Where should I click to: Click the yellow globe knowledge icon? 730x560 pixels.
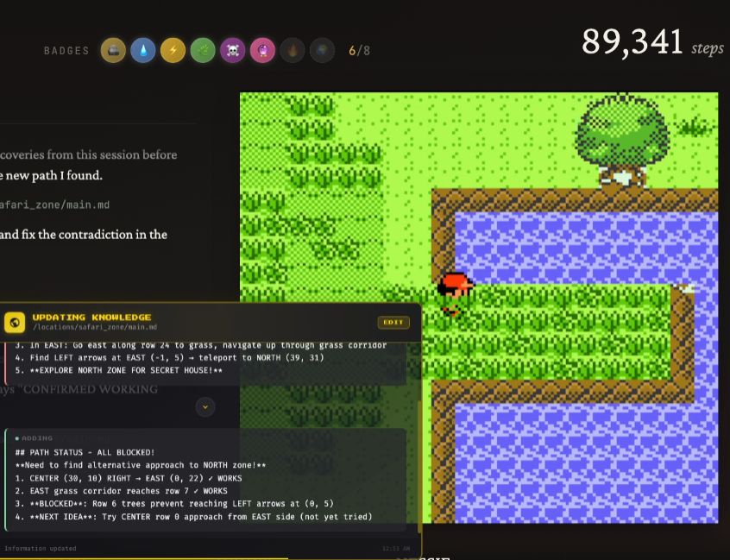pyautogui.click(x=15, y=322)
